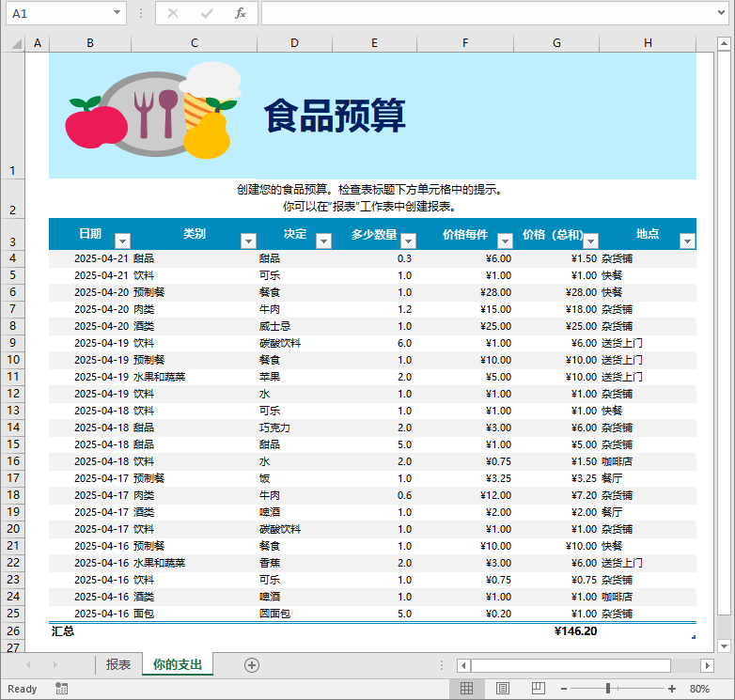This screenshot has width=735, height=700.
Task: Click the 饭 cell in row 17
Action: coord(294,478)
